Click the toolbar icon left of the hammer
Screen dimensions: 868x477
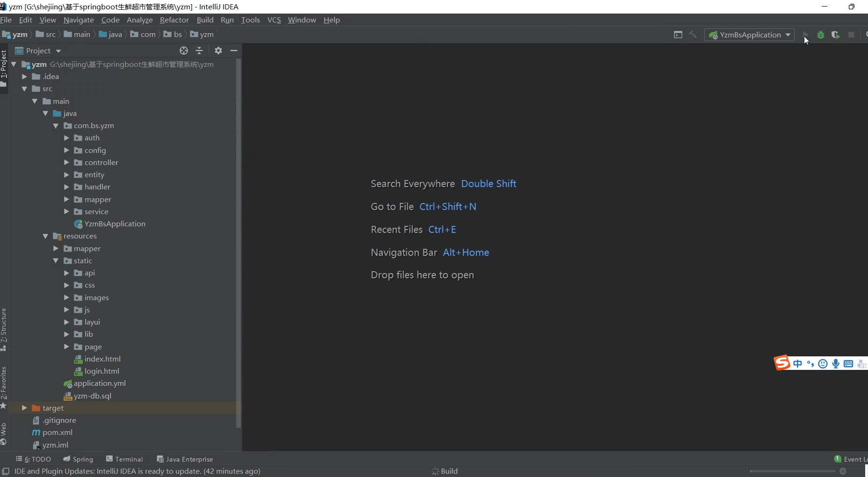[678, 35]
